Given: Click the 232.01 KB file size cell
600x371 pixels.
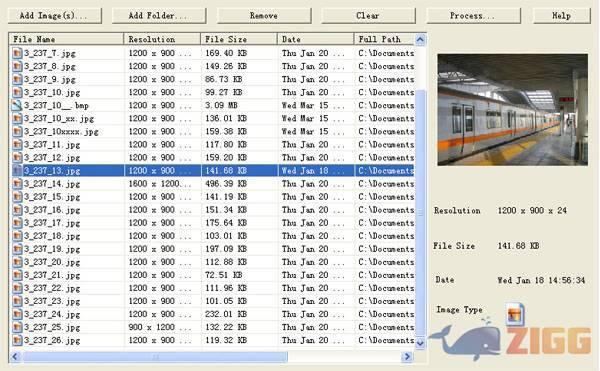Looking at the screenshot, I should (226, 314).
